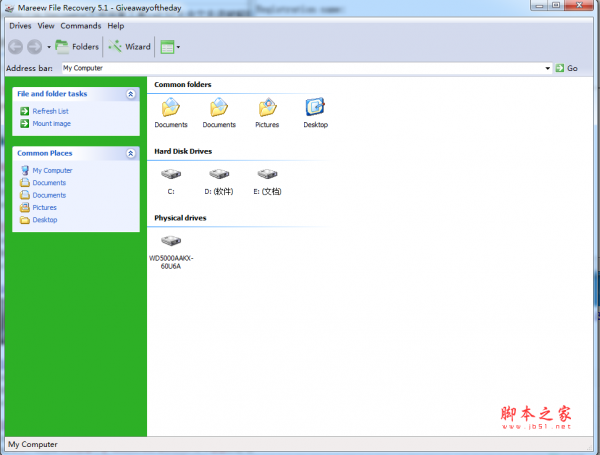
Task: Collapse the File and folder tasks panel
Action: (130, 94)
